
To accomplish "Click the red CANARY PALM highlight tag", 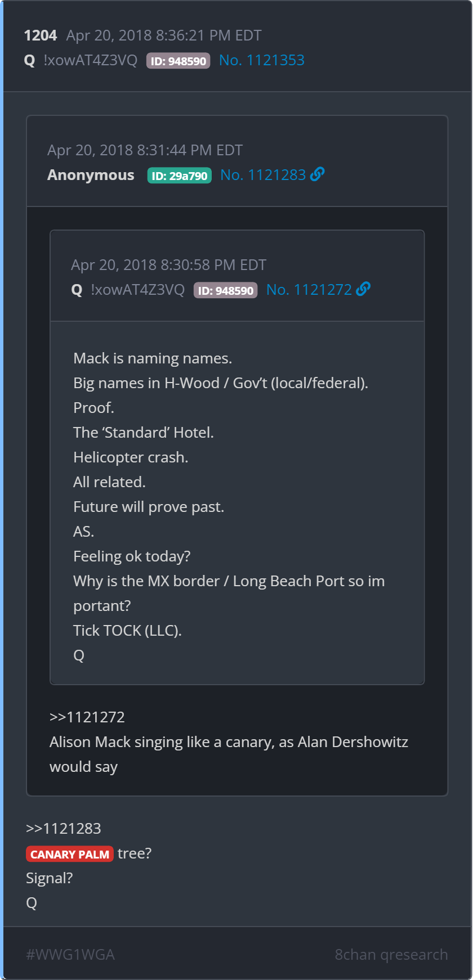I will click(70, 854).
